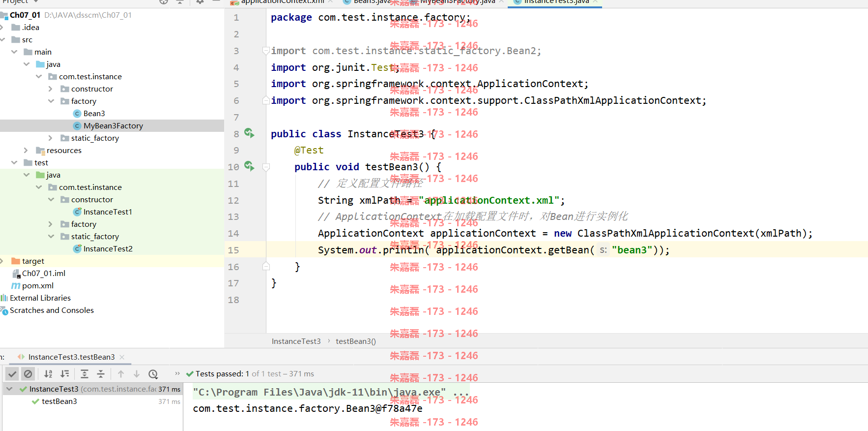
Task: Expand the factory package under test
Action: click(51, 224)
